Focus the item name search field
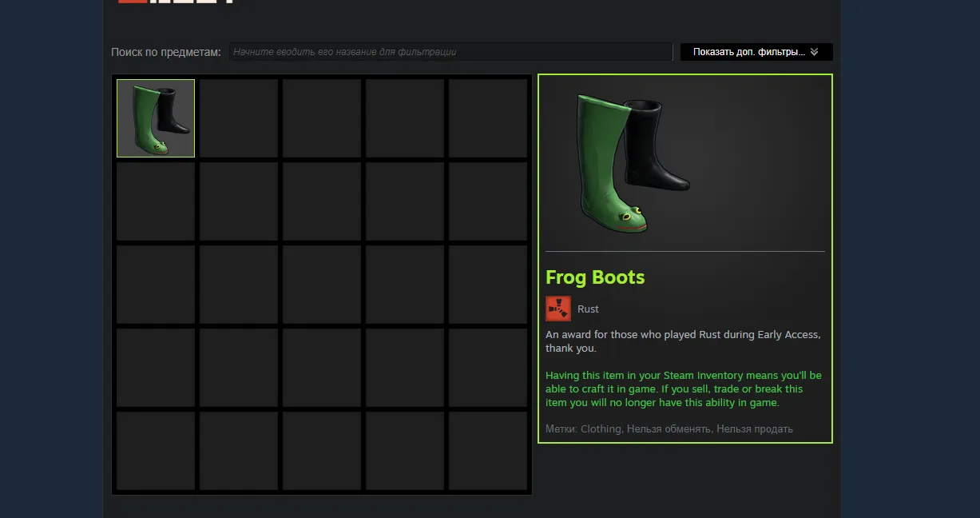The height and width of the screenshot is (518, 980). click(451, 52)
